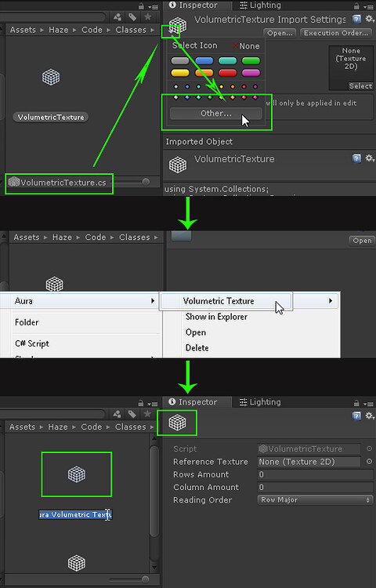Open the help icon beside VolumetricTexture Import Settings
The image size is (376, 588).
click(x=356, y=19)
